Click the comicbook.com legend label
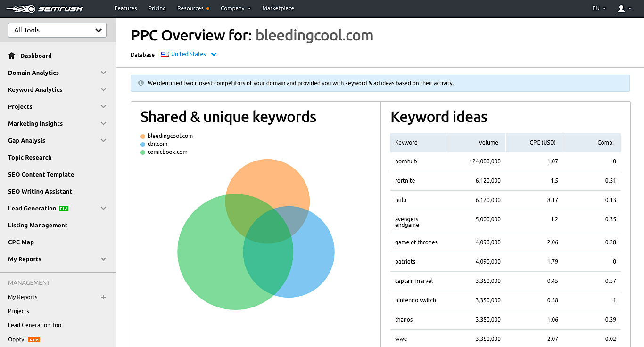The image size is (644, 347). coord(167,152)
